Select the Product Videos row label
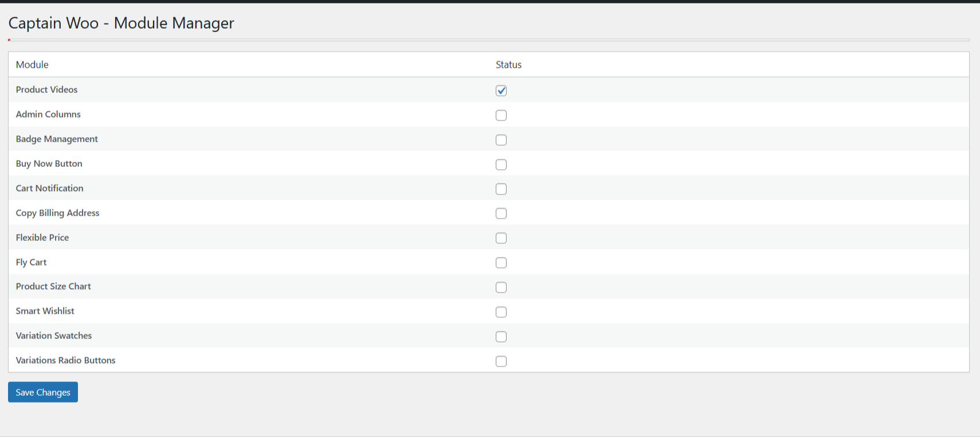 pyautogui.click(x=46, y=89)
